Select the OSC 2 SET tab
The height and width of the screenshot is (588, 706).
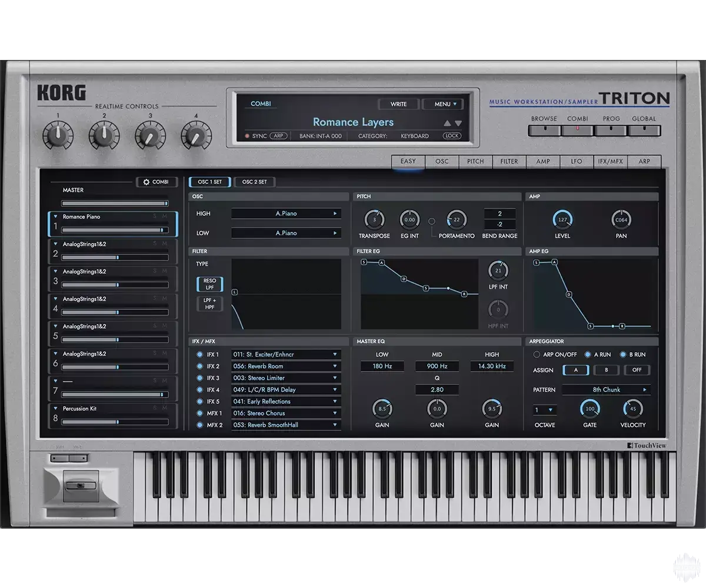254,182
